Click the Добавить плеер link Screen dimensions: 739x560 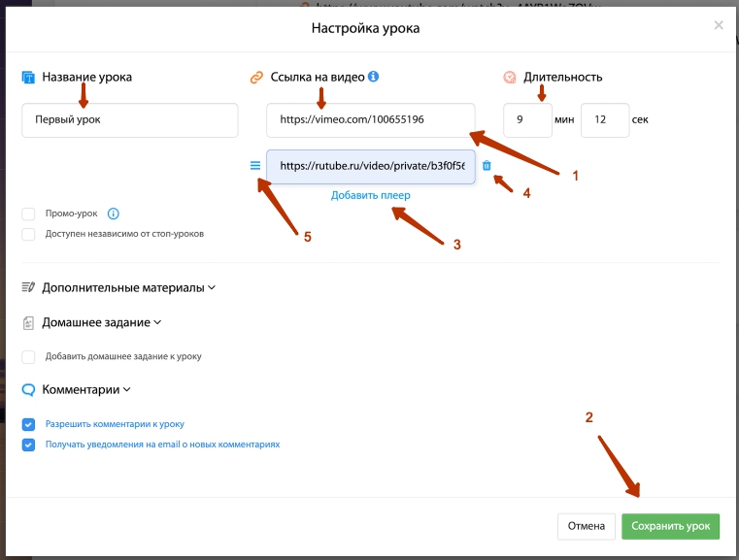click(x=370, y=195)
